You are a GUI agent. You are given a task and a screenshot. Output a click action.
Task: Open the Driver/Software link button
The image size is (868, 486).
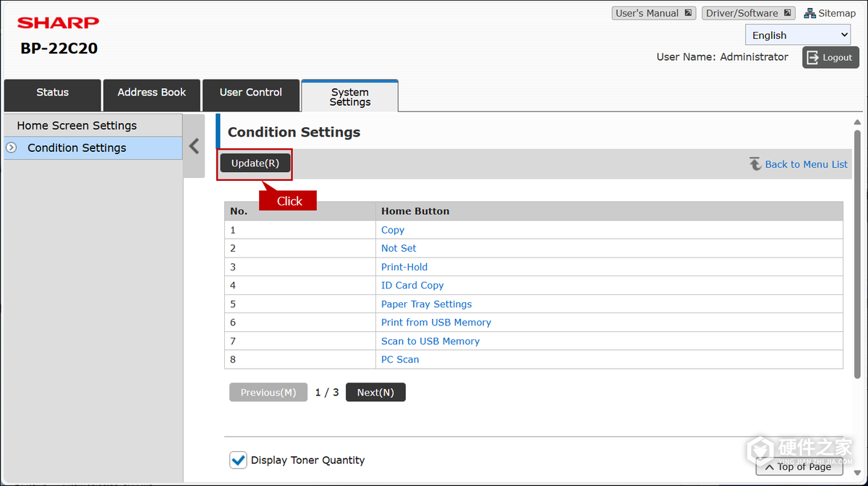[x=749, y=13]
